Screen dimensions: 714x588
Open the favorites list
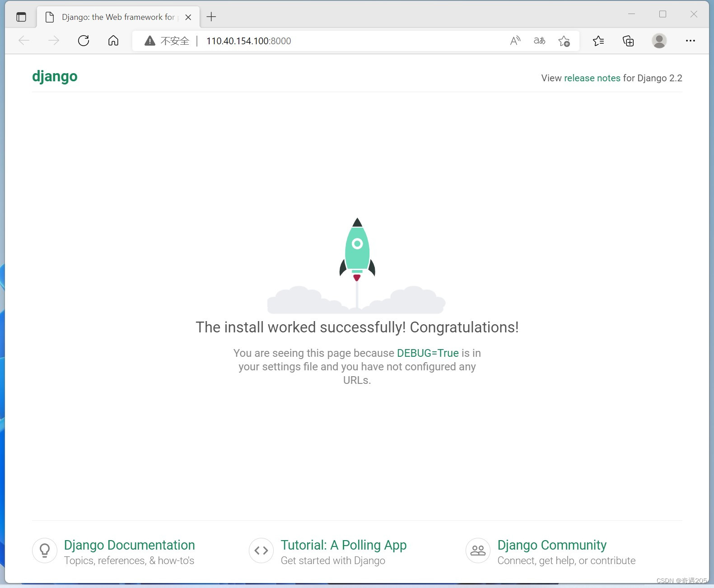coord(598,41)
